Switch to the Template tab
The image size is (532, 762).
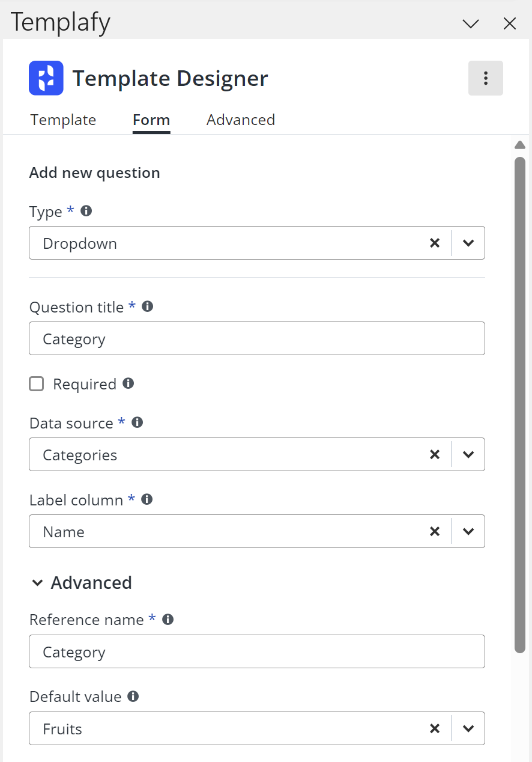pos(63,120)
